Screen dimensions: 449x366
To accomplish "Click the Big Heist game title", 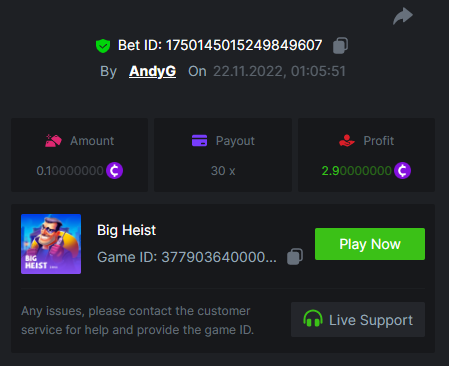I will (126, 230).
